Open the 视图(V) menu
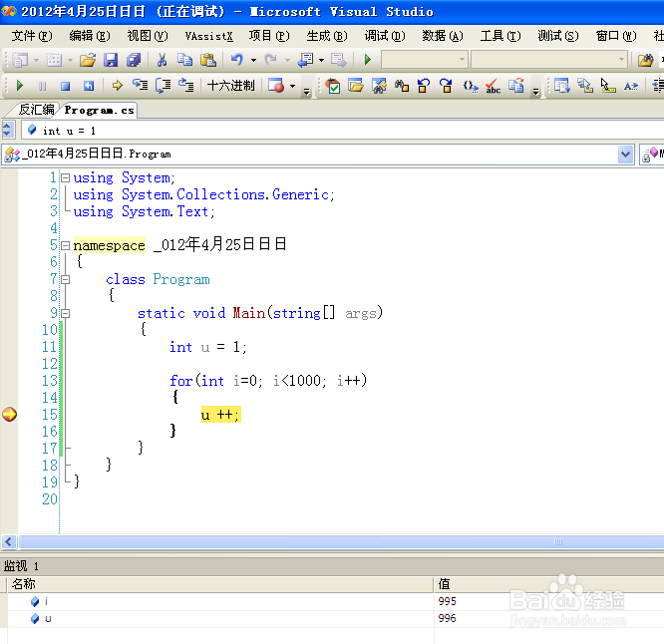 coord(148,36)
